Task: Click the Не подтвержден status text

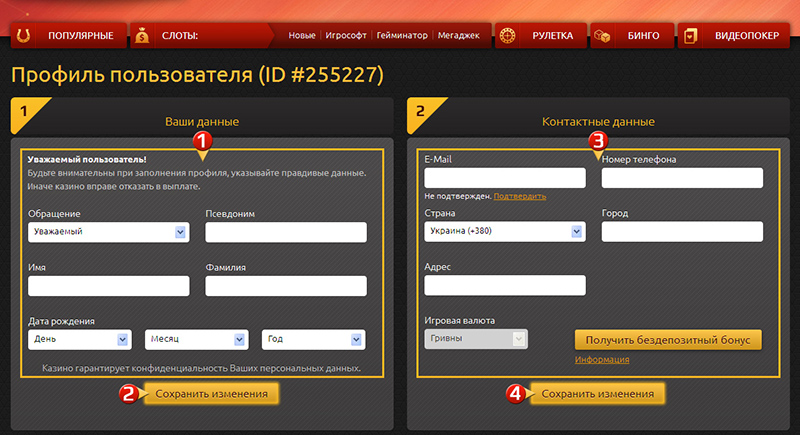Action: point(458,196)
